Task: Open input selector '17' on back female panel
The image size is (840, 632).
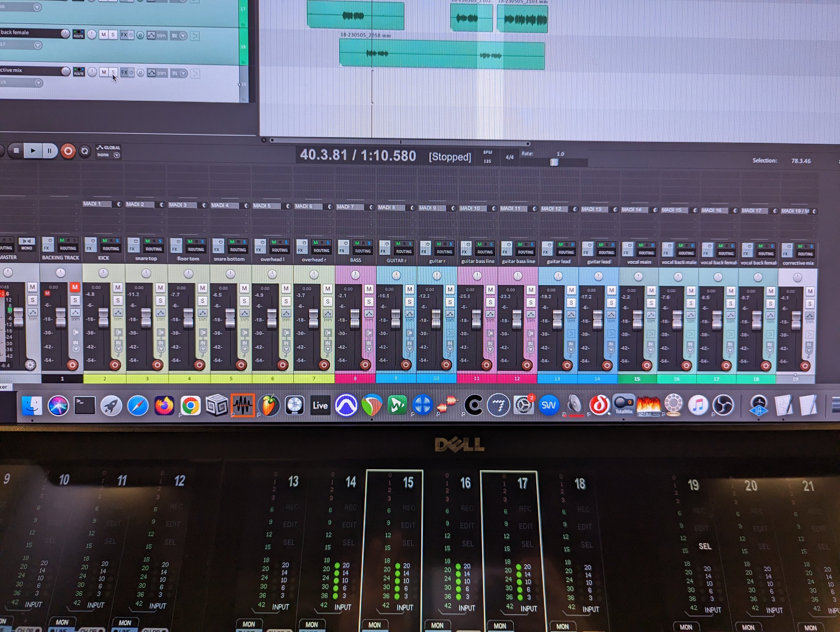Action: pyautogui.click(x=21, y=45)
